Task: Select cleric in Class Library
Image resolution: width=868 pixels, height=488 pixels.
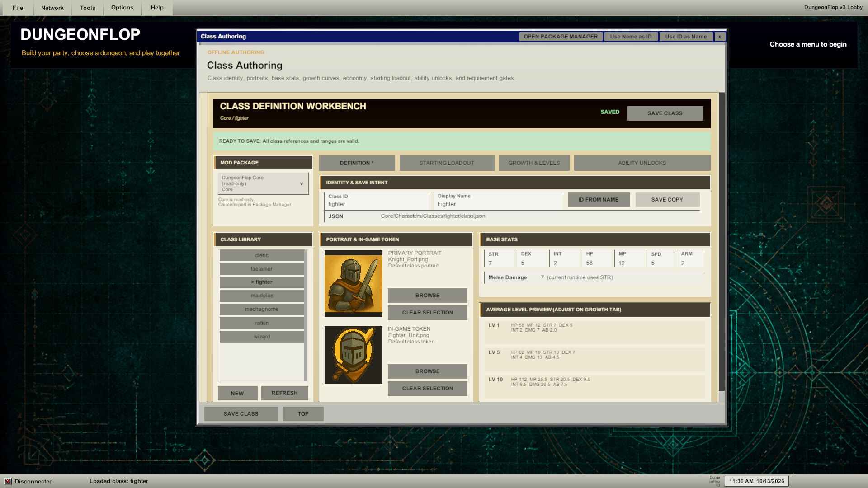Action: click(x=262, y=255)
